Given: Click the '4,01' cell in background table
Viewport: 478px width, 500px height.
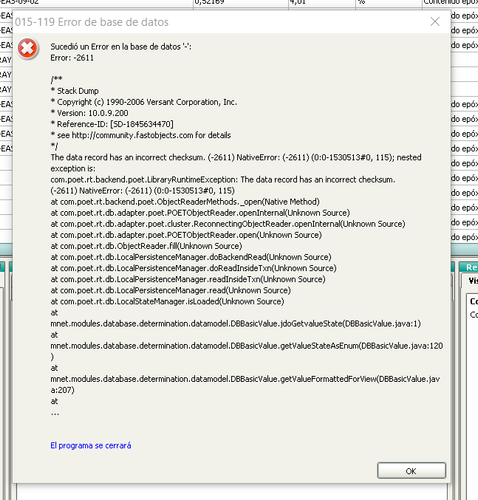Looking at the screenshot, I should (x=322, y=2).
